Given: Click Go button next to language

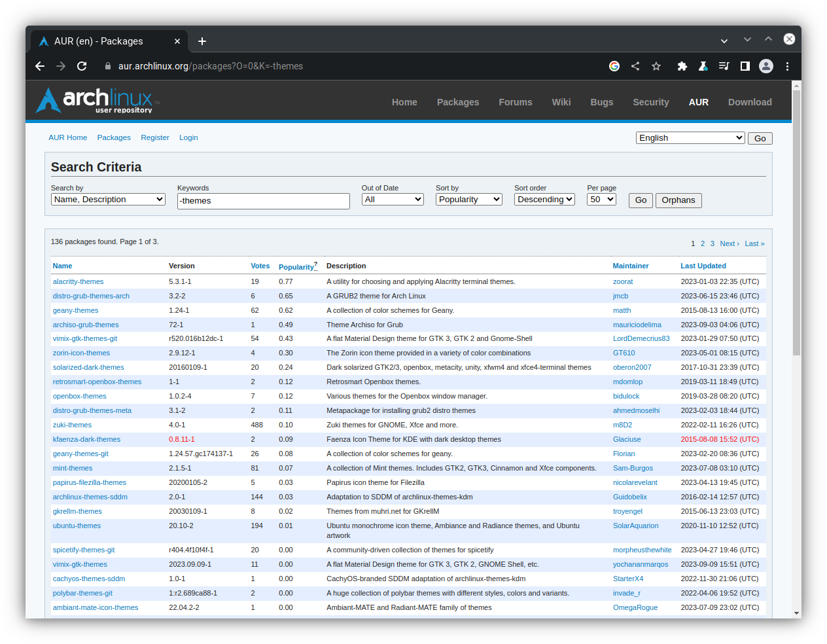Looking at the screenshot, I should tap(760, 138).
